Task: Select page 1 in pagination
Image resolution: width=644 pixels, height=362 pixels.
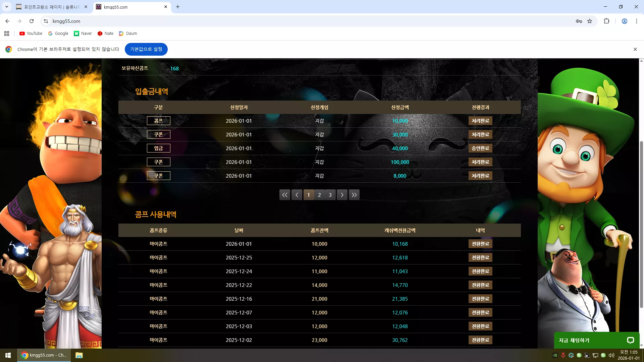Action: tap(309, 195)
